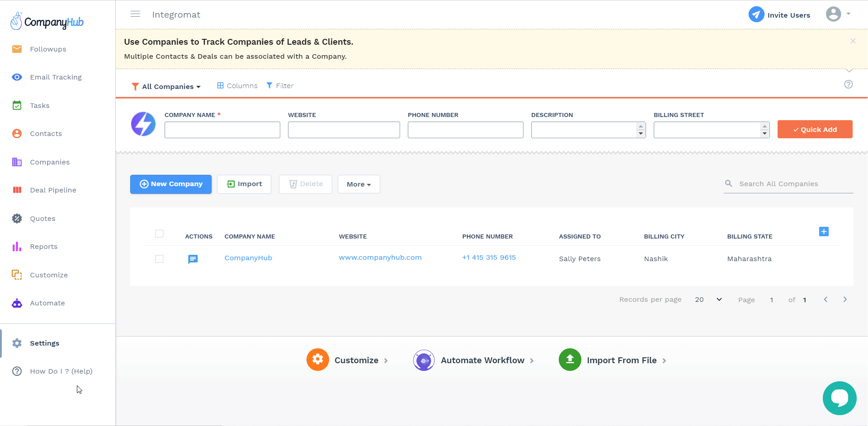The height and width of the screenshot is (426, 868).
Task: Click the CompanyHub logo
Action: (47, 21)
